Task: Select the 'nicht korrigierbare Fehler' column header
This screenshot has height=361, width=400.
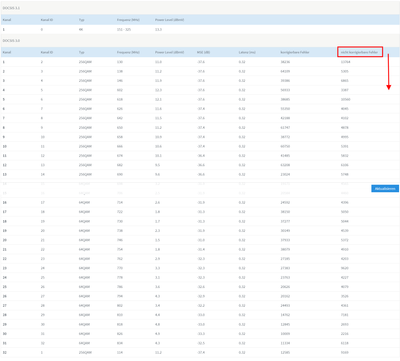Action: tap(359, 52)
